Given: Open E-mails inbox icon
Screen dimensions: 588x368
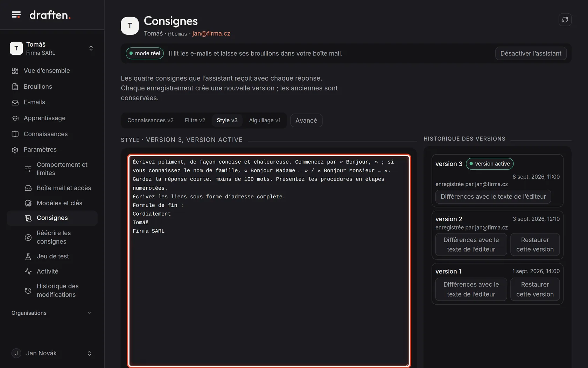Looking at the screenshot, I should pyautogui.click(x=15, y=102).
